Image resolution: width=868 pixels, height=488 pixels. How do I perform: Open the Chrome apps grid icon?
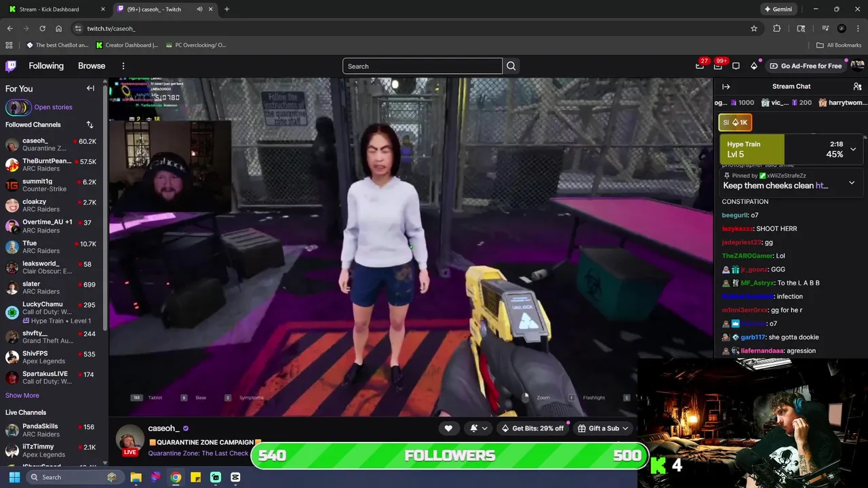pyautogui.click(x=9, y=45)
